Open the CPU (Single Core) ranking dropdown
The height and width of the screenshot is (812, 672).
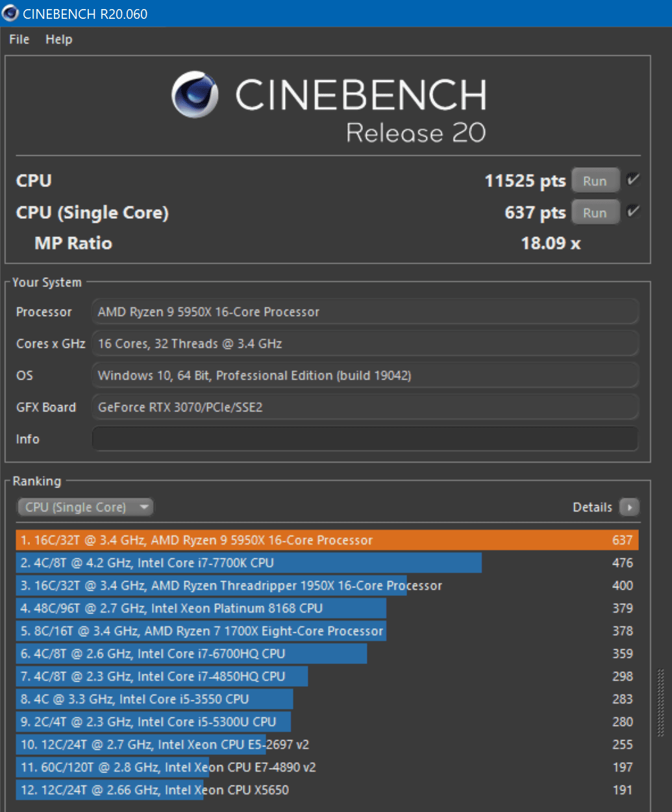pyautogui.click(x=85, y=507)
